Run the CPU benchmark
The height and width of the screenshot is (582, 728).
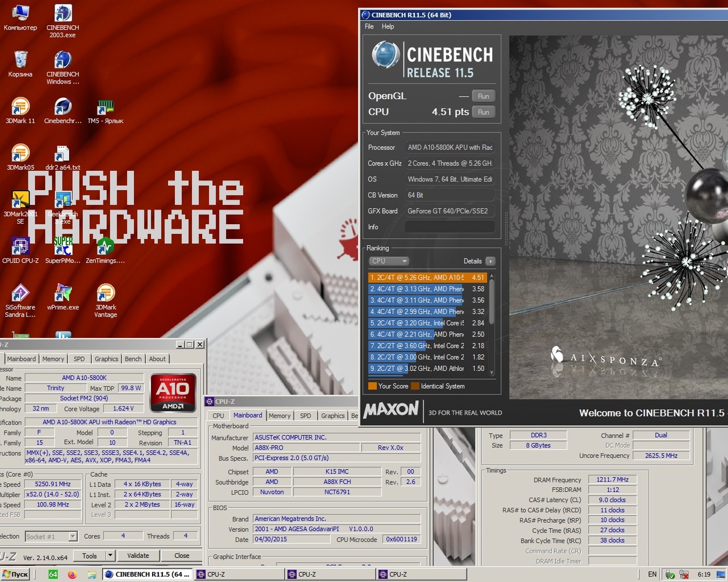[x=483, y=112]
